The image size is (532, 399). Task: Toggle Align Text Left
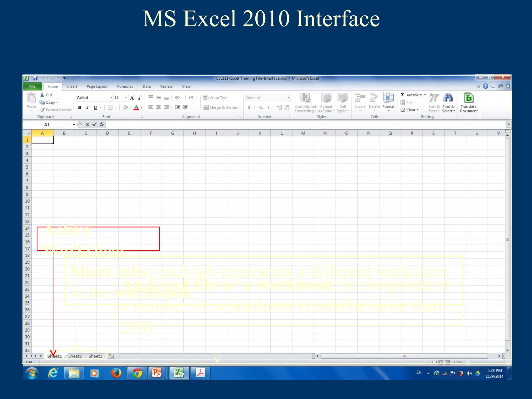(x=151, y=108)
